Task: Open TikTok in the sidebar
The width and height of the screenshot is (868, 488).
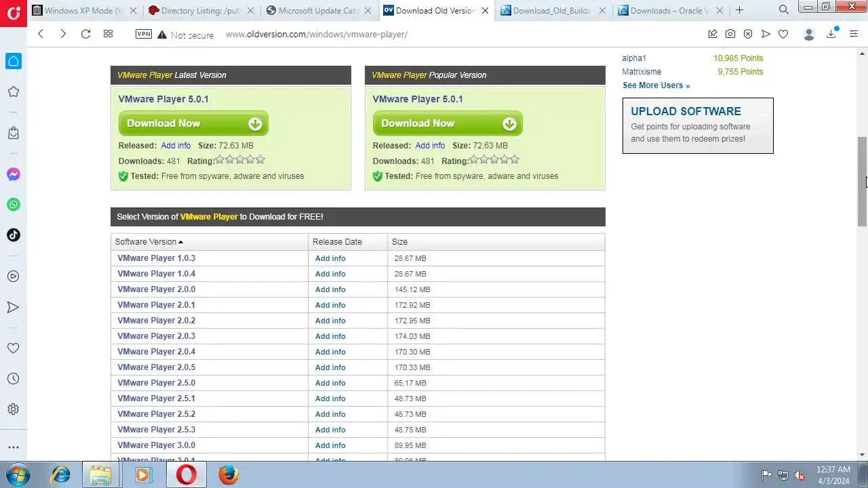Action: pos(13,235)
